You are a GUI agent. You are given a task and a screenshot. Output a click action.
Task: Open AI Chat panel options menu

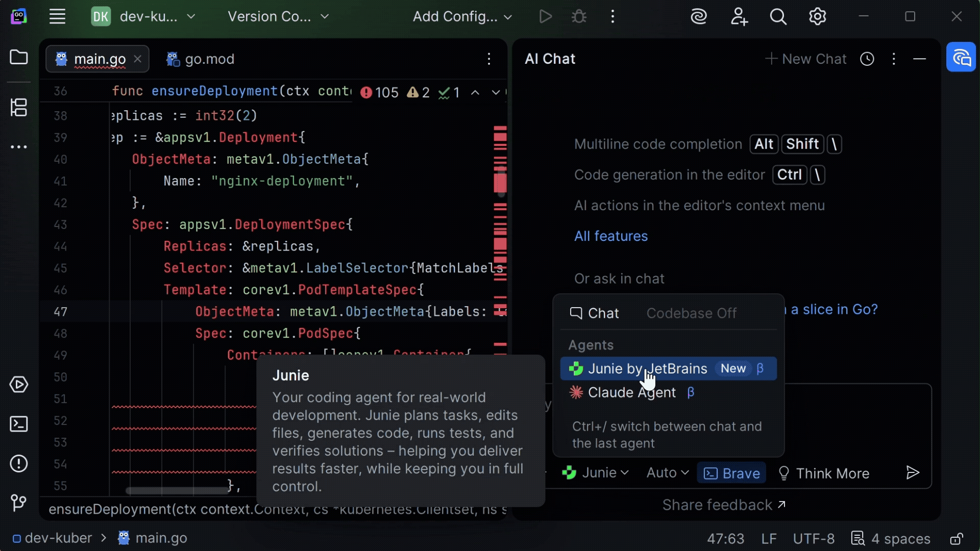point(893,59)
